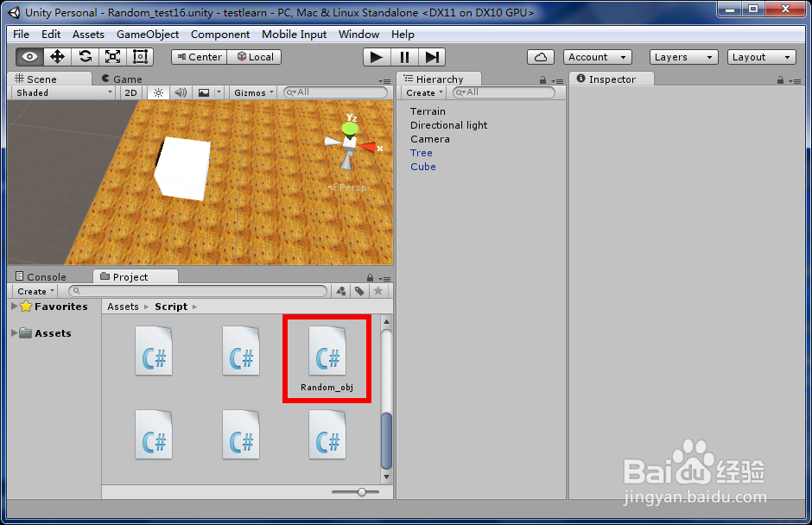Open the File menu
The image size is (812, 525).
(x=21, y=35)
